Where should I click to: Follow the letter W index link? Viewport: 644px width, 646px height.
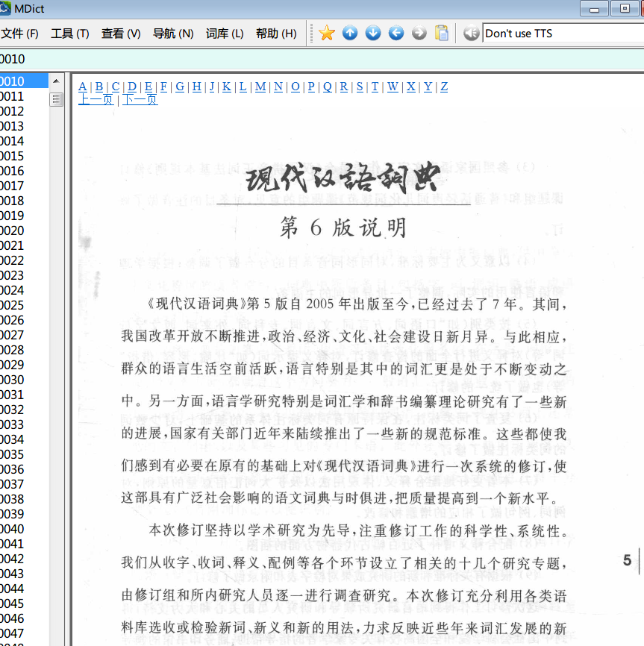393,87
